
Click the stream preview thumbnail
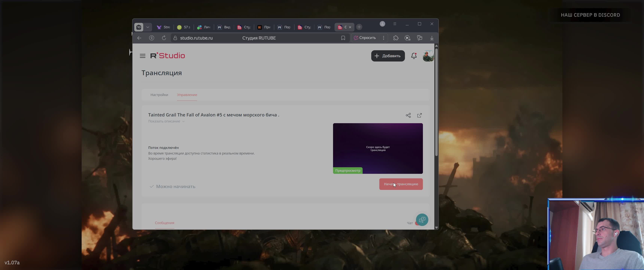(x=378, y=148)
